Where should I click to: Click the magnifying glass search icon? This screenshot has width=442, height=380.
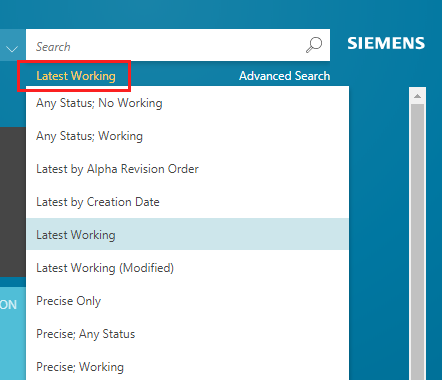point(314,45)
